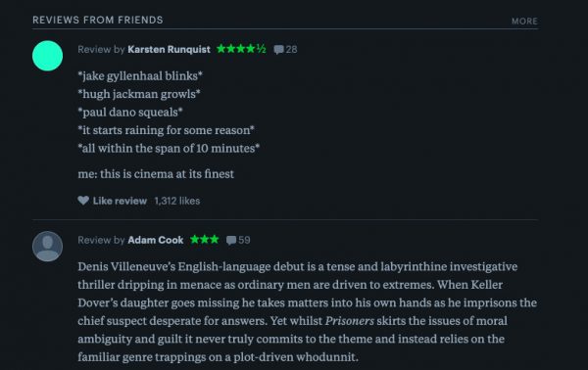This screenshot has width=588, height=370.
Task: Open comments bubble icon on Karsten Runquist's review
Action: coord(278,50)
